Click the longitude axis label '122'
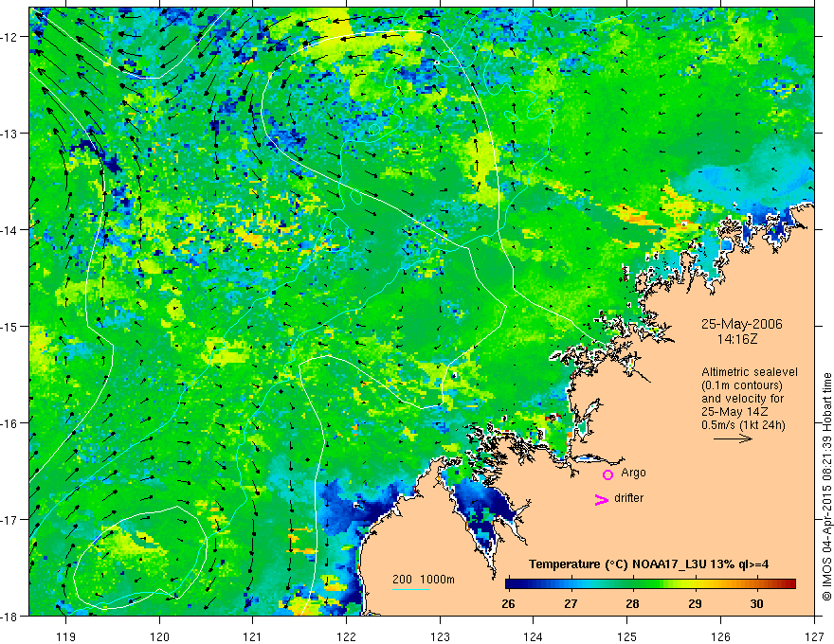Viewport: 834px width, 644px height. (x=346, y=636)
